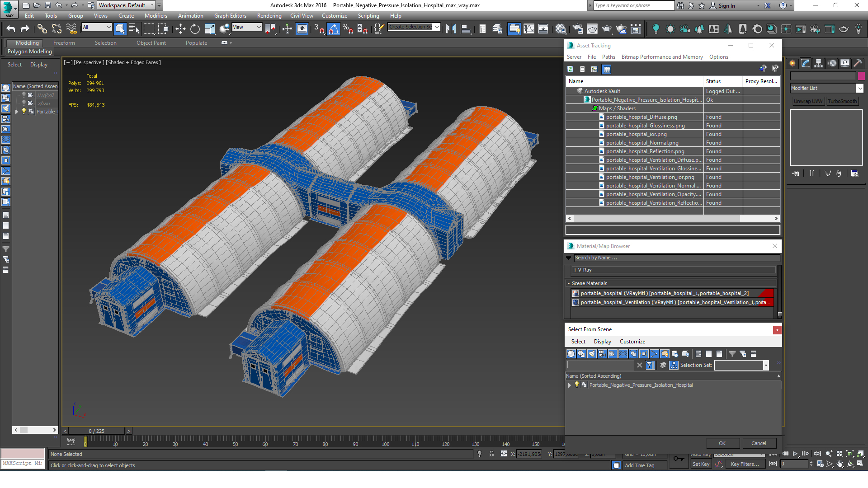
Task: Open the Rendering menu
Action: [x=269, y=16]
